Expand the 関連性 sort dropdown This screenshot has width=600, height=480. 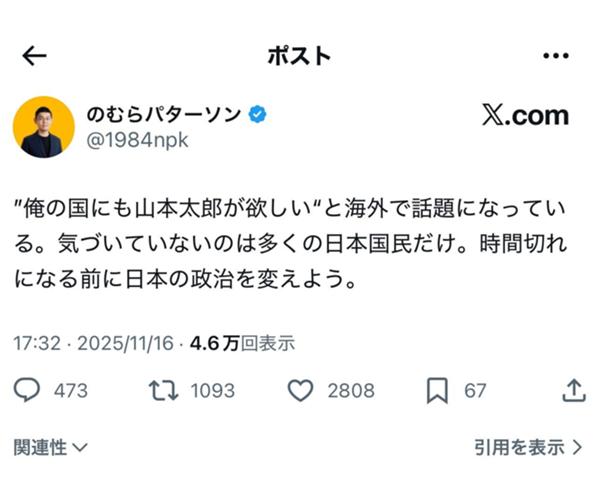[51, 448]
